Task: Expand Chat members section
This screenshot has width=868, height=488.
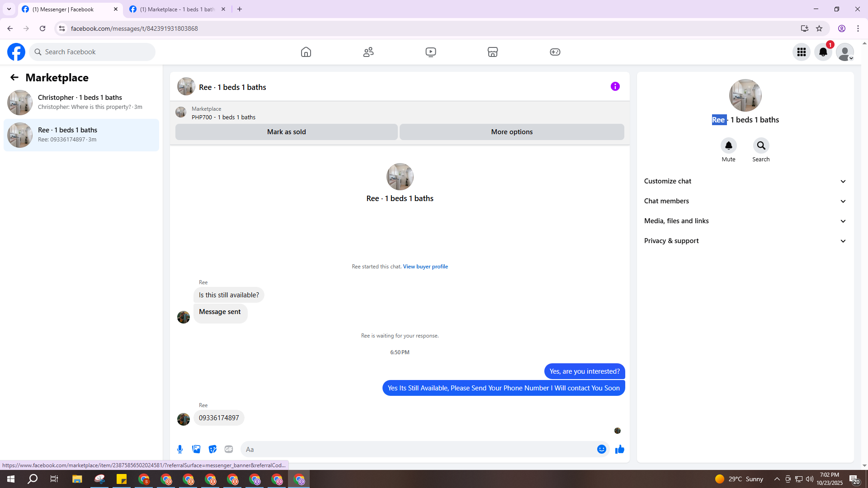Action: point(745,201)
